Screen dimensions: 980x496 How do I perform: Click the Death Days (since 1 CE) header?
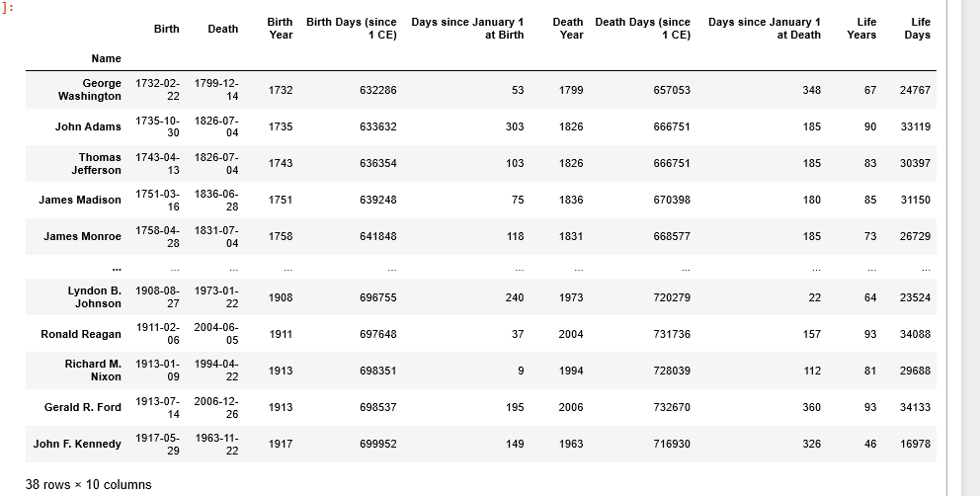point(642,28)
